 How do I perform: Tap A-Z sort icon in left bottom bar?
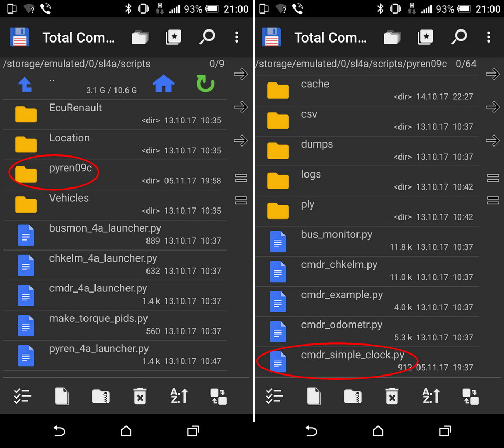point(180,396)
